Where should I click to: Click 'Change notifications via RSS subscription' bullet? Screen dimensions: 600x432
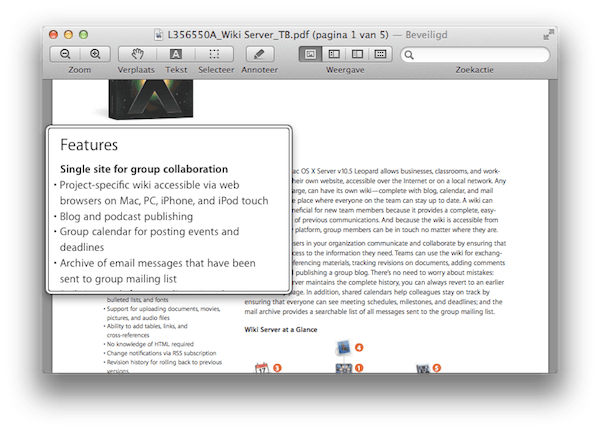click(160, 353)
